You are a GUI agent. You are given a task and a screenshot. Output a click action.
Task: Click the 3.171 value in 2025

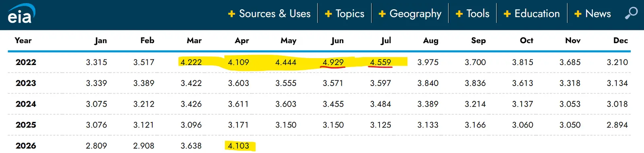238,125
